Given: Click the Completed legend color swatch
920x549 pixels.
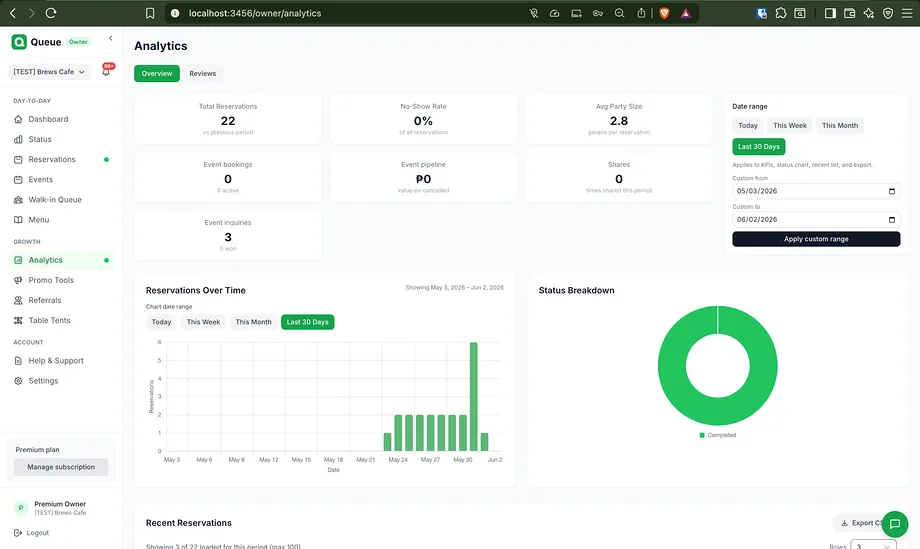Looking at the screenshot, I should coord(702,435).
